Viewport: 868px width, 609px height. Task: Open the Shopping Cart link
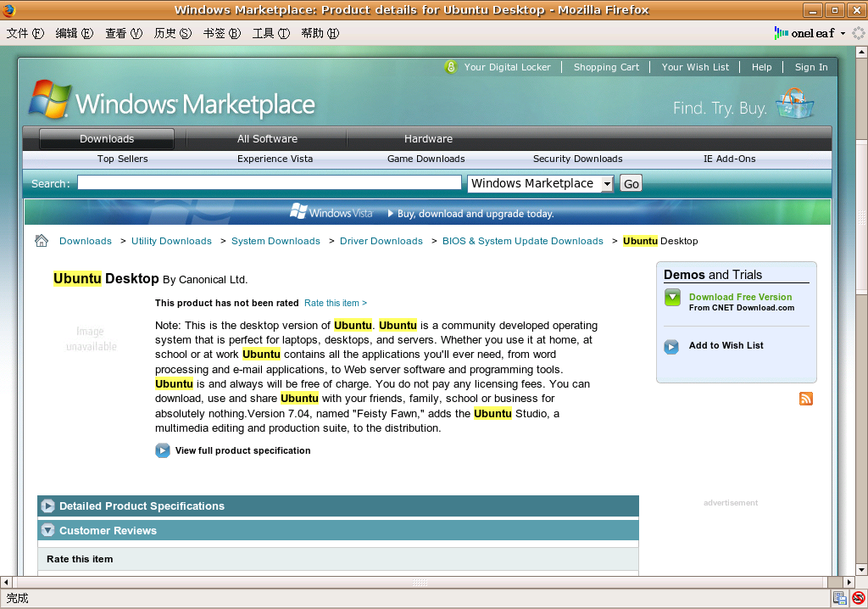click(606, 67)
